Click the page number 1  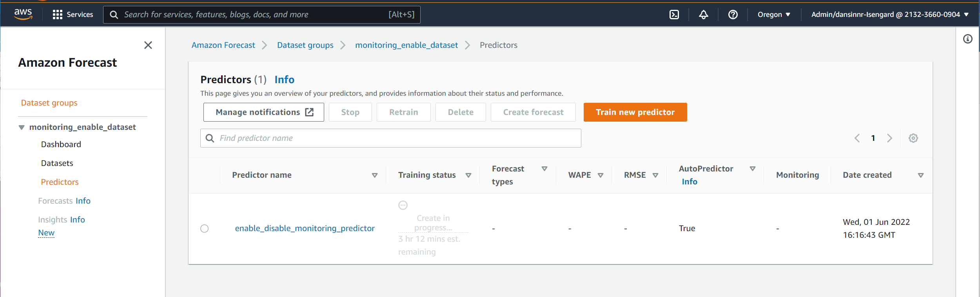[873, 138]
